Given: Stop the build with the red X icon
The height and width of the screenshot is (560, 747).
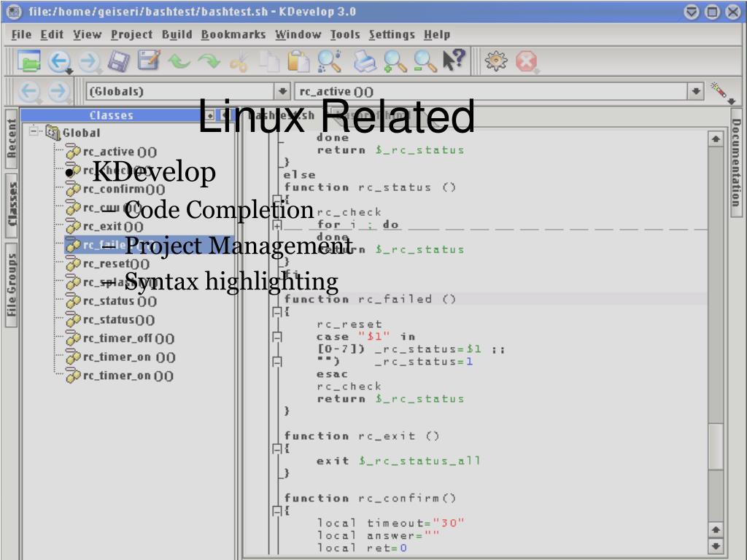Looking at the screenshot, I should click(x=527, y=62).
